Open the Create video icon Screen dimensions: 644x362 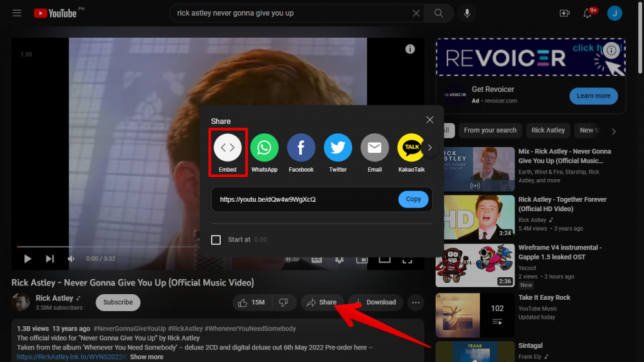point(564,13)
